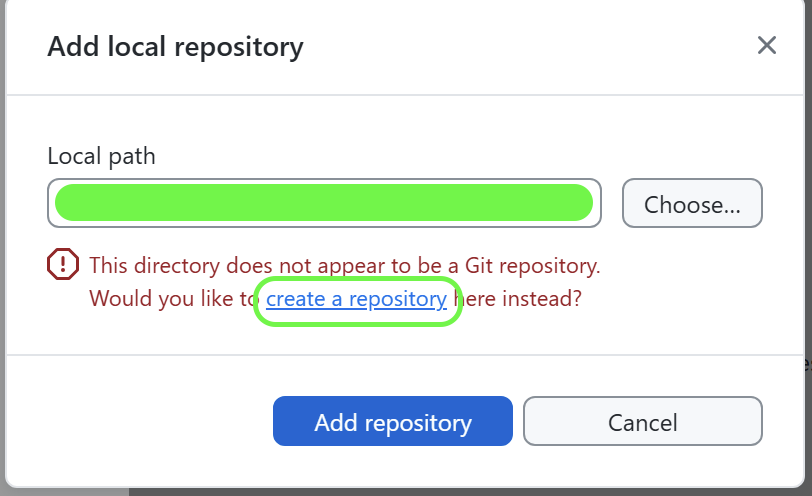Select the 'not a Git repository' error message
Image resolution: width=812 pixels, height=496 pixels.
(345, 266)
